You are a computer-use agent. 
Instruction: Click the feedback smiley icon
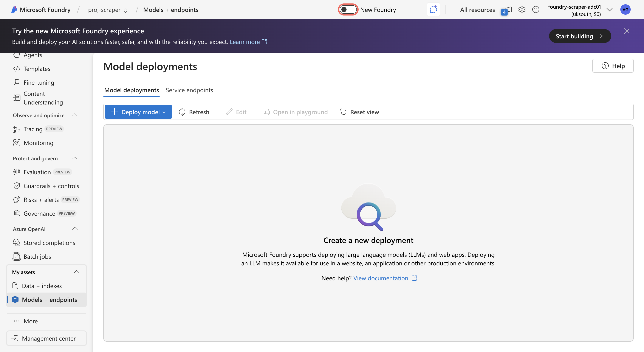536,10
